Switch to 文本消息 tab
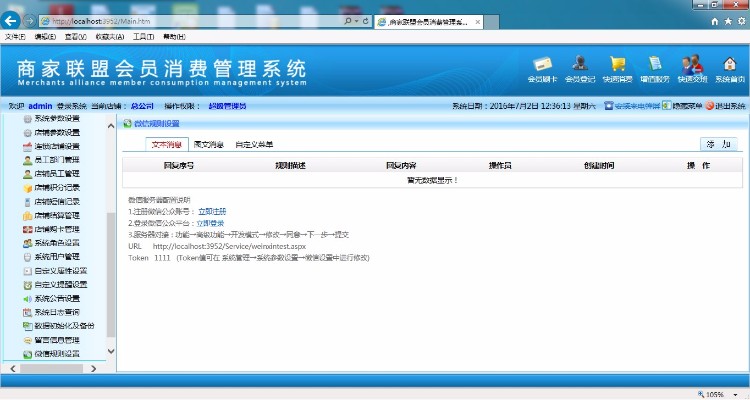This screenshot has width=750, height=400. click(167, 144)
